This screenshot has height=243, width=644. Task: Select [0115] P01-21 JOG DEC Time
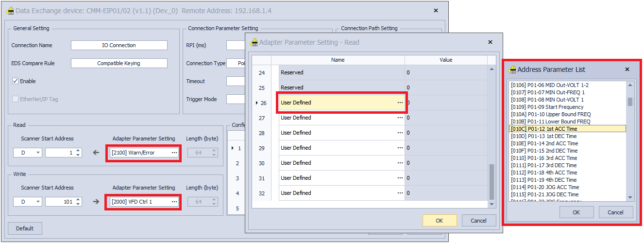tap(567, 194)
